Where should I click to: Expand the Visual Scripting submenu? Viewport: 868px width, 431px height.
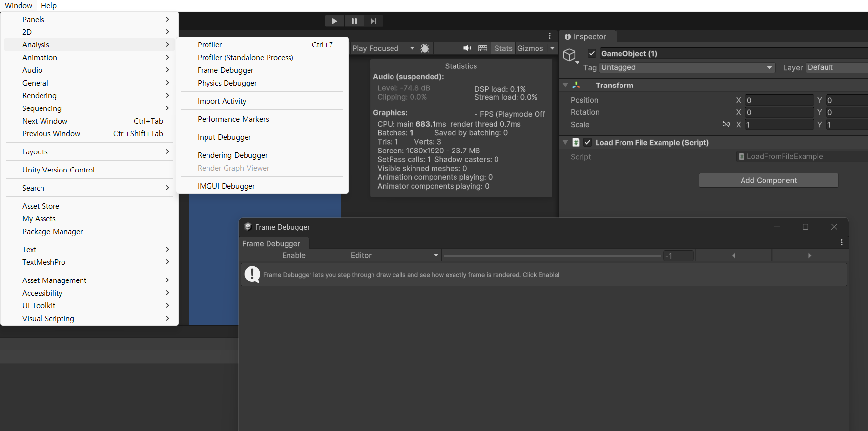point(89,318)
